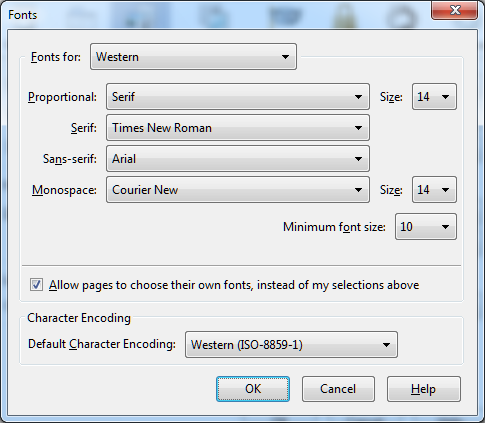Confirm with the OK button
Screen dimensions: 485x423
(253, 389)
